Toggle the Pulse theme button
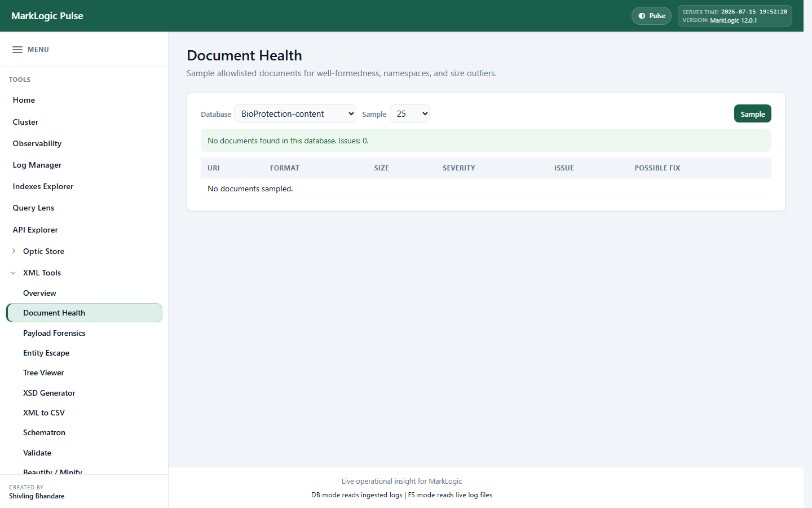 click(651, 16)
